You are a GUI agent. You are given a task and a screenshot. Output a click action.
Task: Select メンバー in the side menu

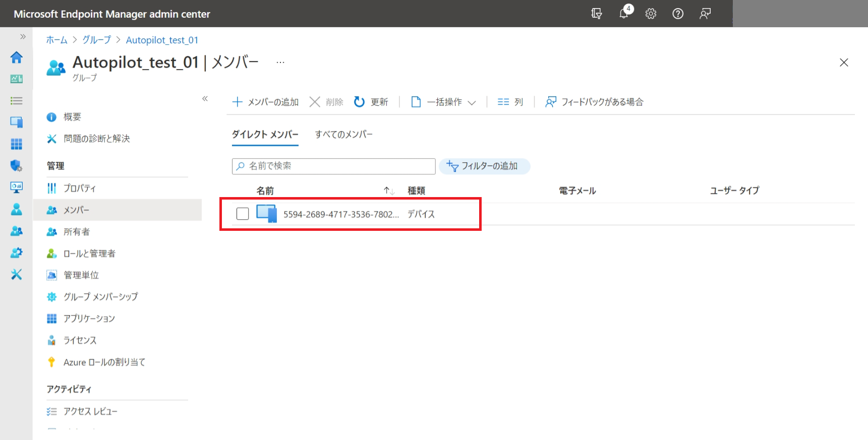[117, 210]
